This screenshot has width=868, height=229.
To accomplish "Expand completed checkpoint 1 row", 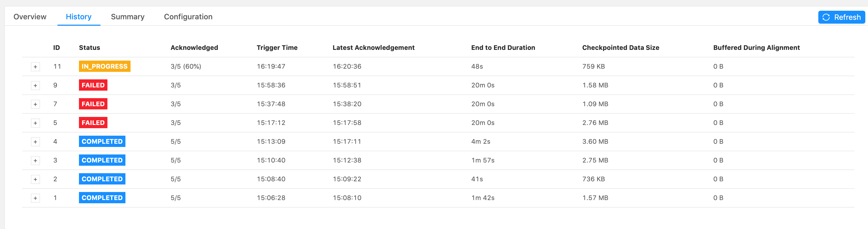I will click(x=35, y=198).
